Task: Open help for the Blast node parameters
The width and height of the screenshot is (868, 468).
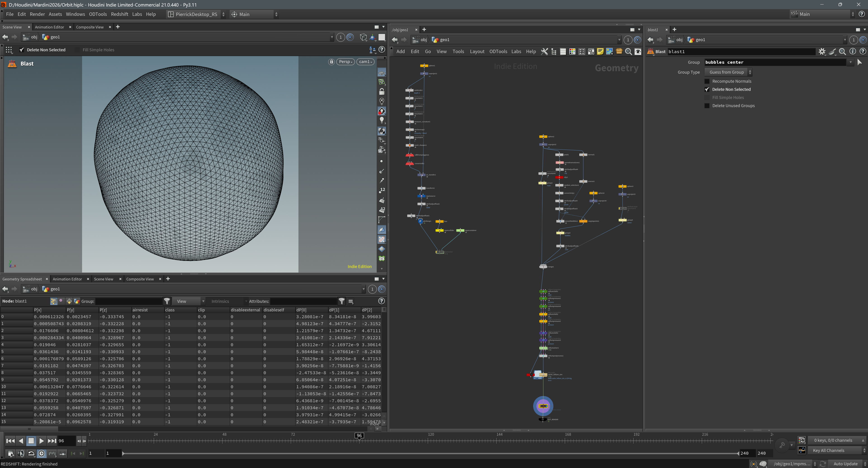Action: click(863, 52)
